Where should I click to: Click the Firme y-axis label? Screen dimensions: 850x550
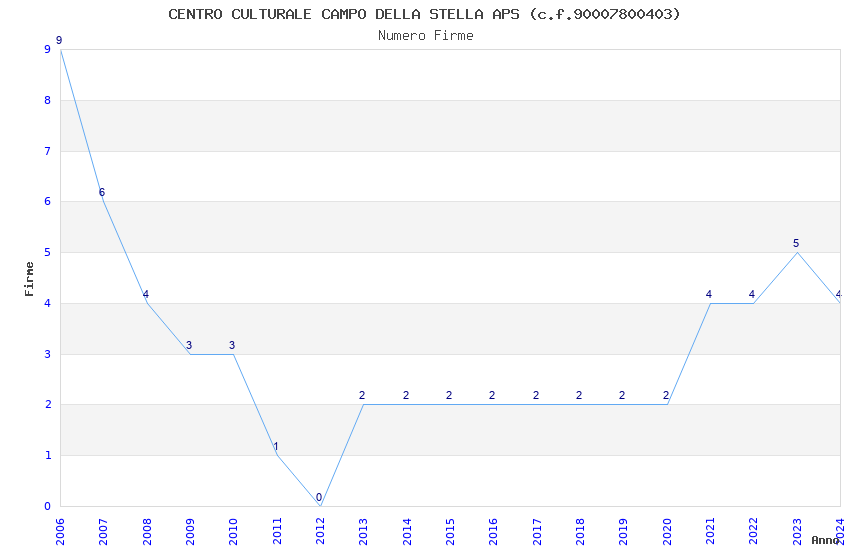29,279
